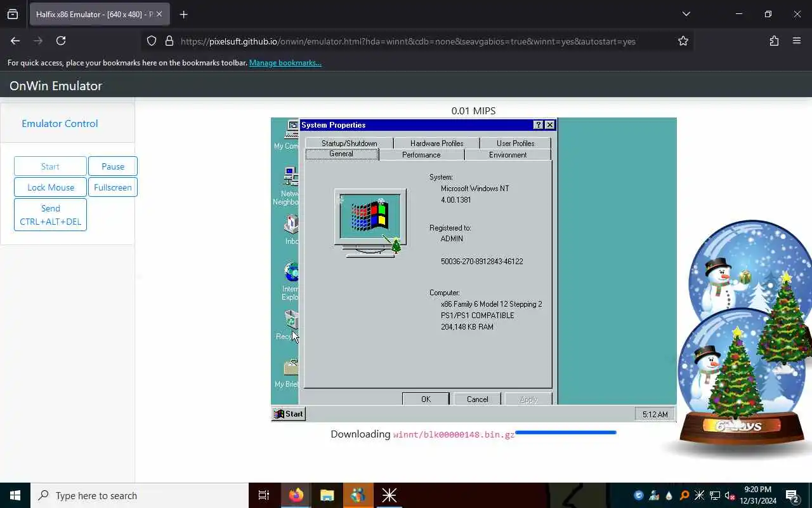The image size is (812, 508).
Task: Cancel the System Properties dialog
Action: tap(477, 399)
